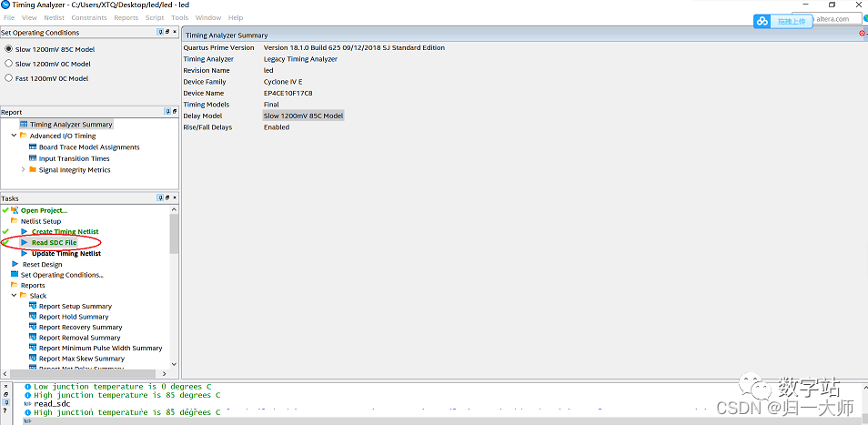Click the Tasks panel scroll down arrow
This screenshot has height=425, width=868.
tap(175, 364)
